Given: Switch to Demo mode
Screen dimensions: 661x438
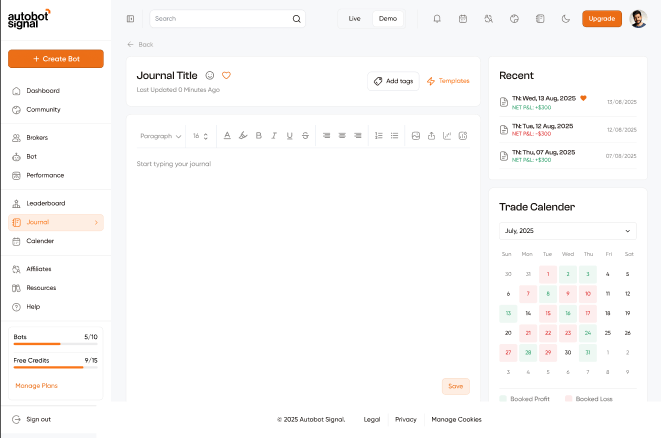Looking at the screenshot, I should click(x=388, y=19).
